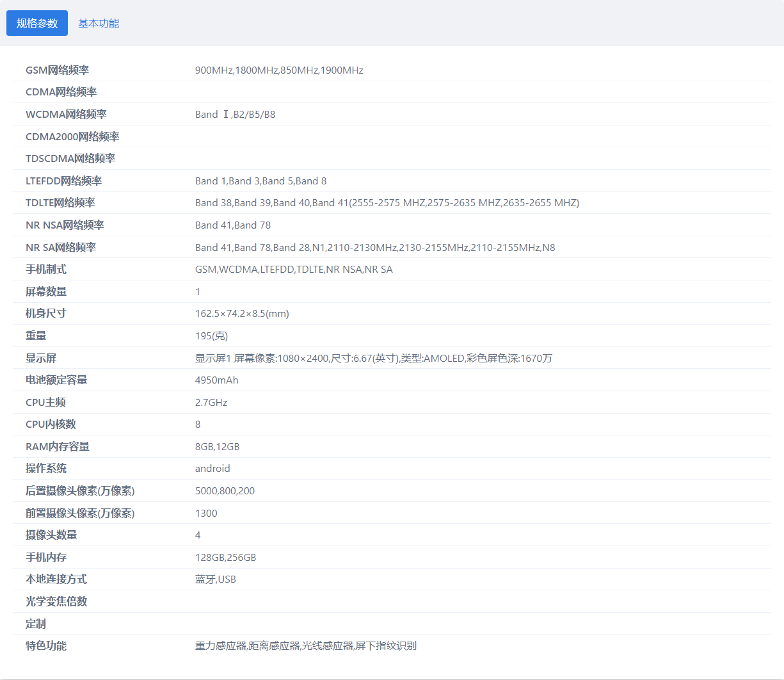Select the GSM网络频率 row label
Image resolution: width=784 pixels, height=680 pixels.
58,70
